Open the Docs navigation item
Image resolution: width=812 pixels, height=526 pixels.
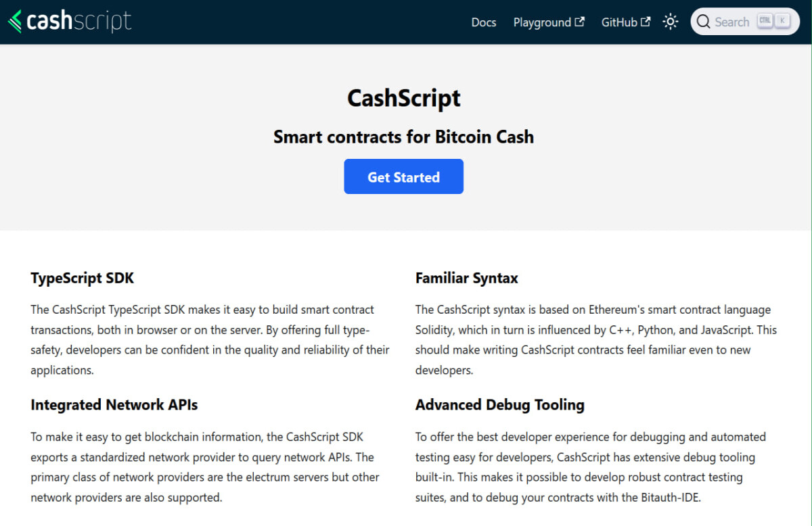[484, 22]
